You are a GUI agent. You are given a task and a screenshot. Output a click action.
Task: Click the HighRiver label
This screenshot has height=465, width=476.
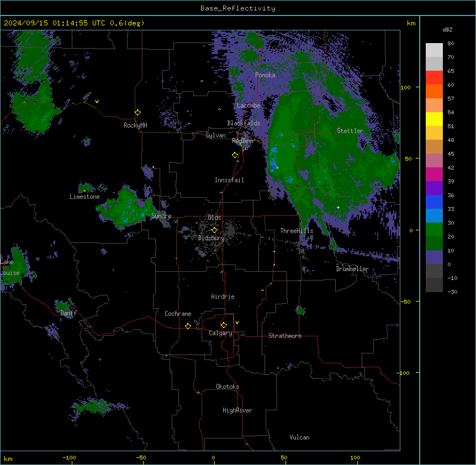[237, 410]
